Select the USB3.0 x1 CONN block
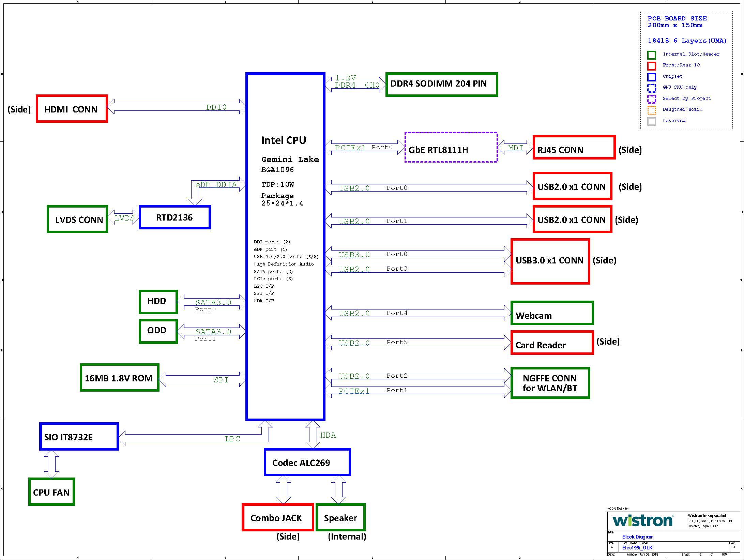This screenshot has height=560, width=744. 550,261
